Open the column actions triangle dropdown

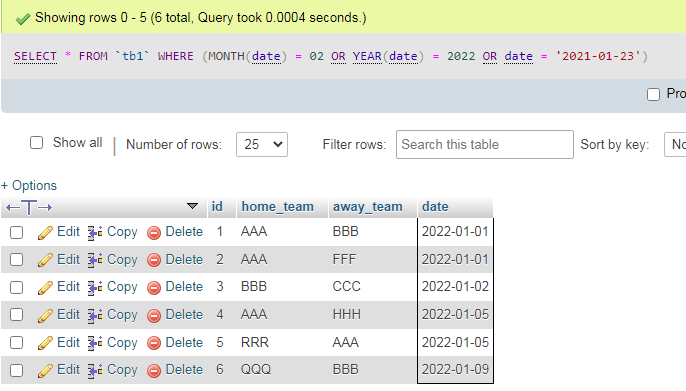pyautogui.click(x=192, y=206)
